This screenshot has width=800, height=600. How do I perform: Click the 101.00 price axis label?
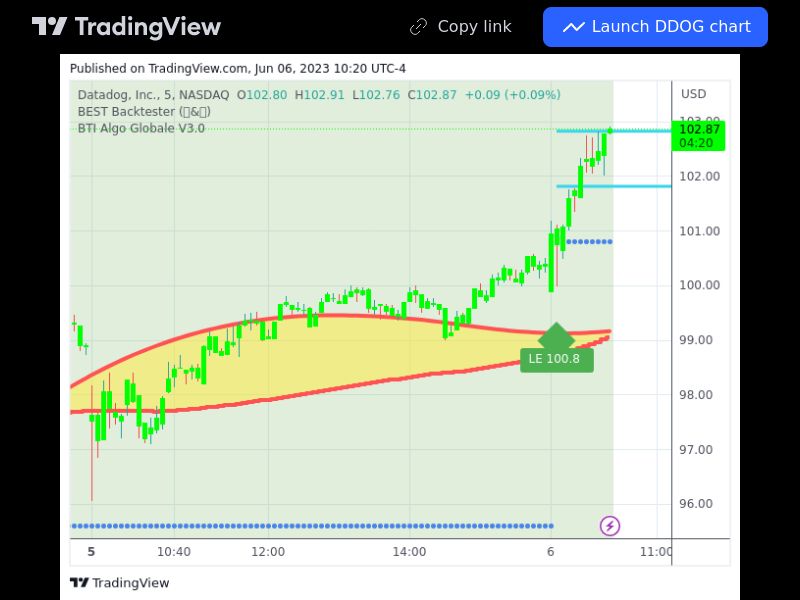coord(699,231)
